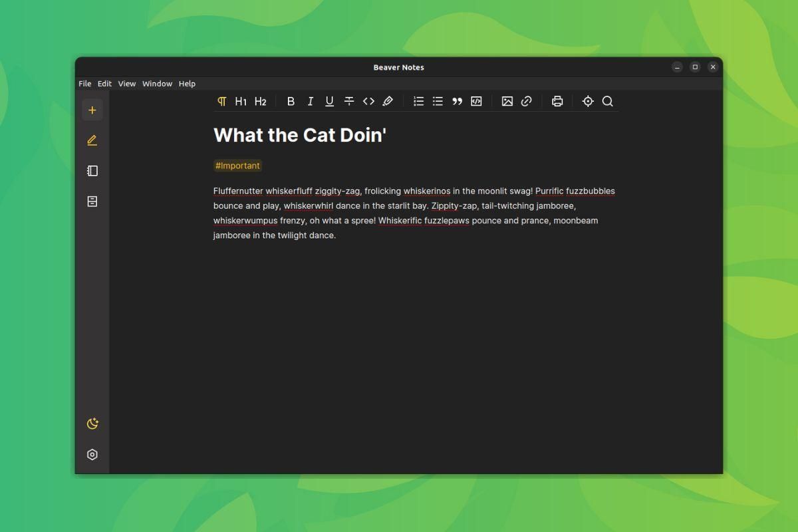Toggle underline formatting
Image resolution: width=798 pixels, height=532 pixels.
pos(329,101)
